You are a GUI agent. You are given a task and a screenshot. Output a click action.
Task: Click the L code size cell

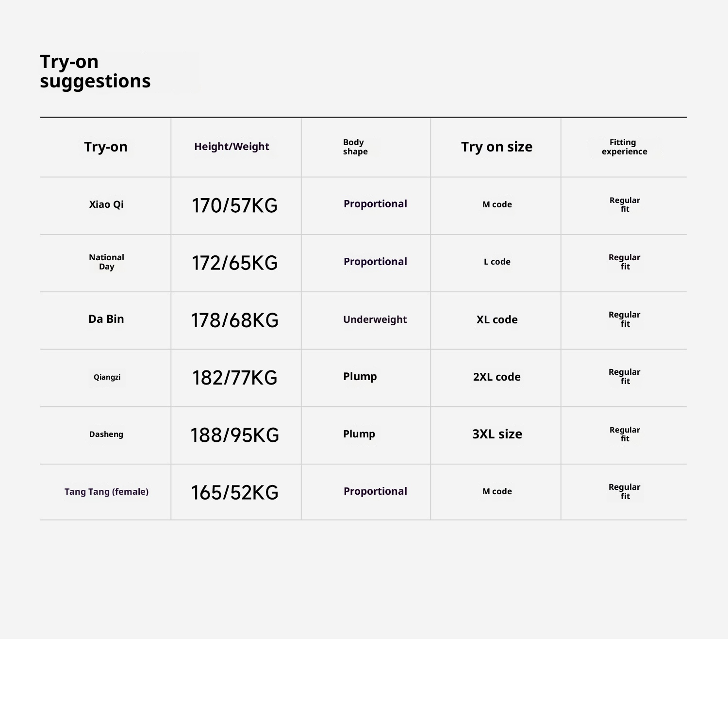(497, 262)
